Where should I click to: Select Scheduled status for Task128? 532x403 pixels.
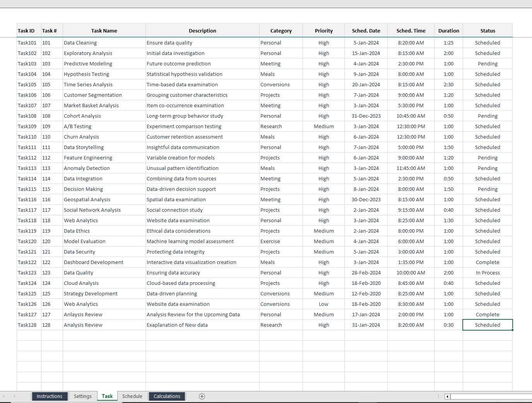pos(488,325)
